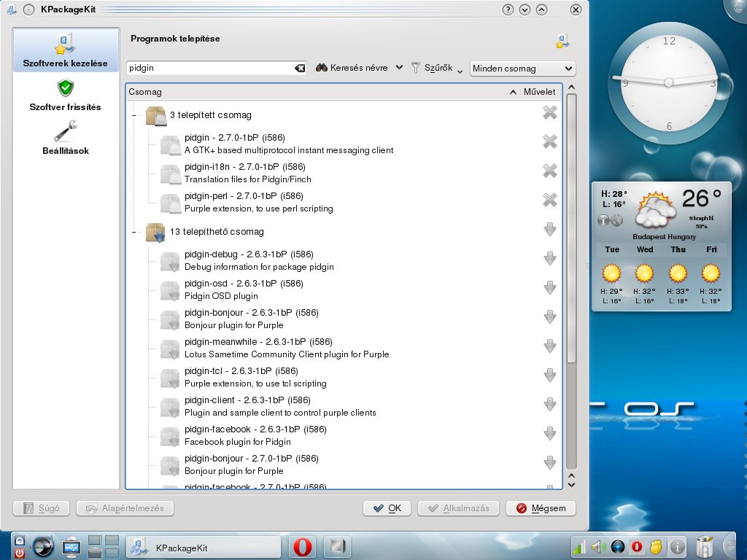Mark pidgin-debug for installation
Image resolution: width=747 pixels, height=560 pixels.
[550, 259]
